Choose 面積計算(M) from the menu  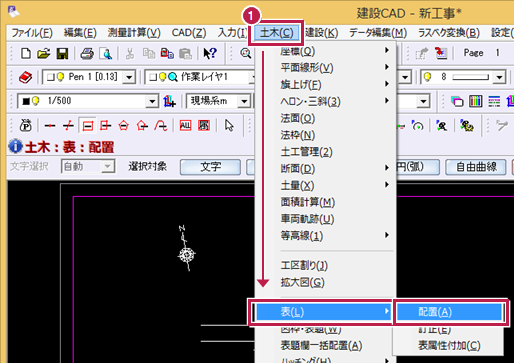(x=307, y=202)
